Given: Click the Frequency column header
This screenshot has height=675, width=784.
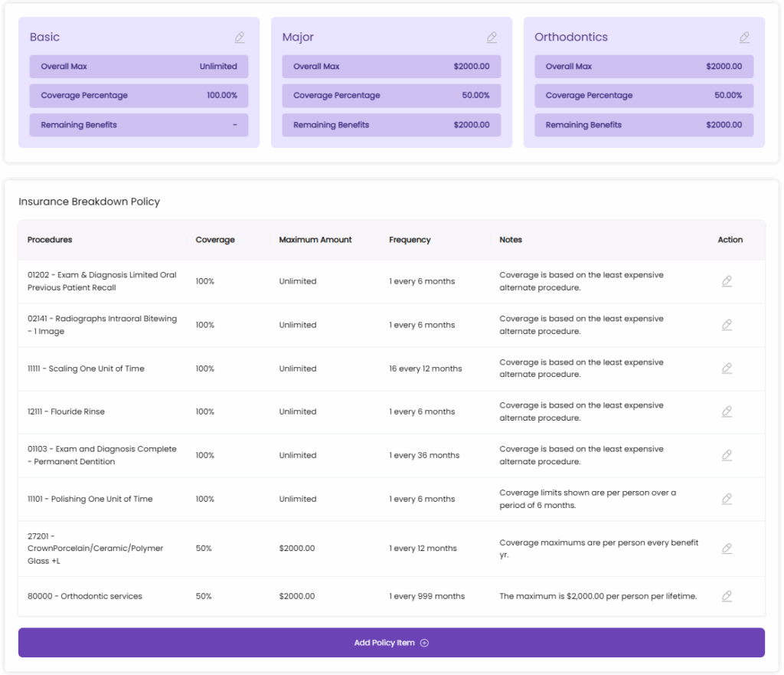Looking at the screenshot, I should 410,240.
